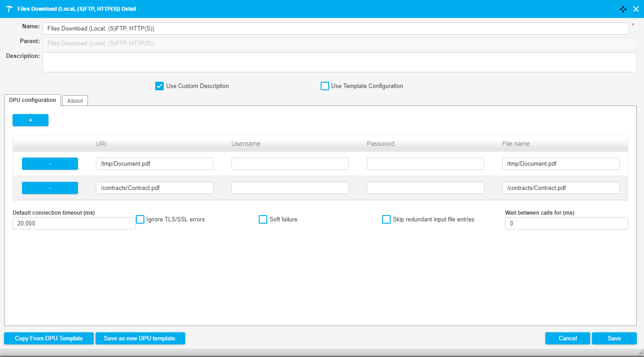Check Skip redundant input file entries
The image size is (644, 357).
pyautogui.click(x=386, y=220)
